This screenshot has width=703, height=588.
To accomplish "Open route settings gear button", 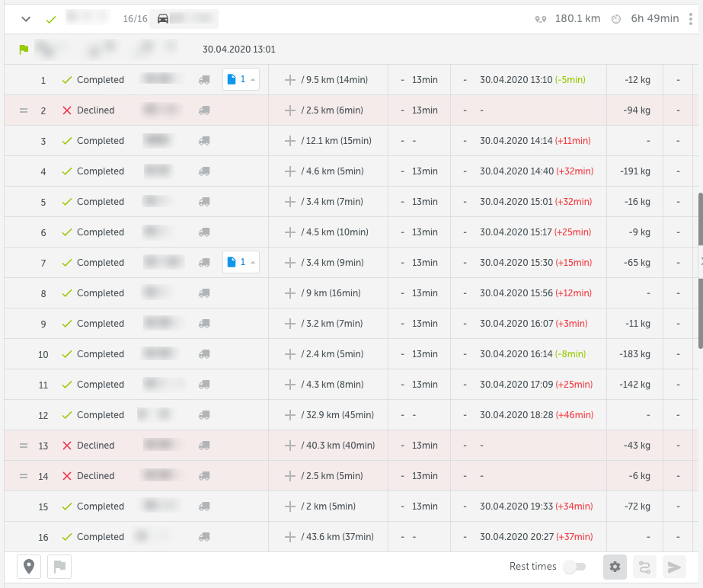I will click(615, 567).
